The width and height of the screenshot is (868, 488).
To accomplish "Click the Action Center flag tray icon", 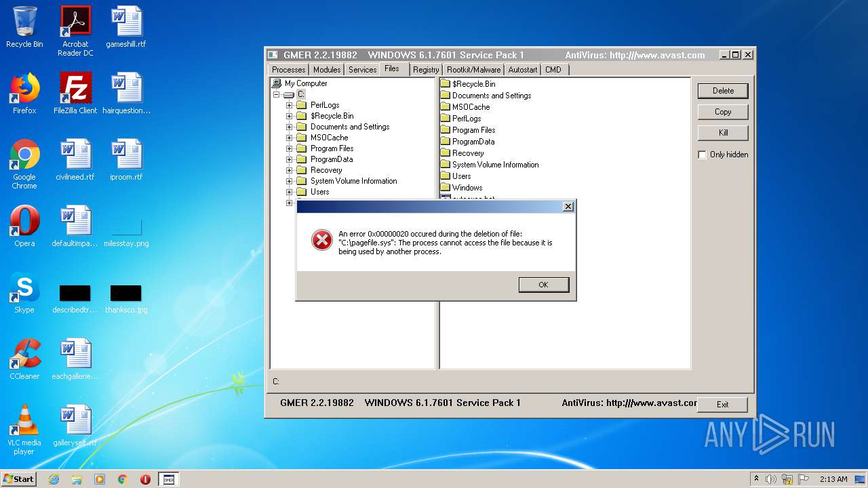I will tap(804, 479).
